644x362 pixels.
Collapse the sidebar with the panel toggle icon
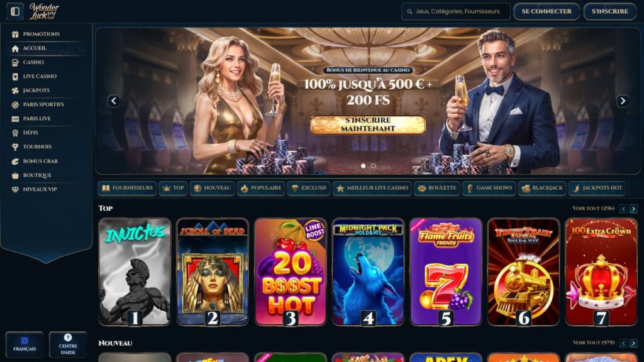(x=15, y=11)
